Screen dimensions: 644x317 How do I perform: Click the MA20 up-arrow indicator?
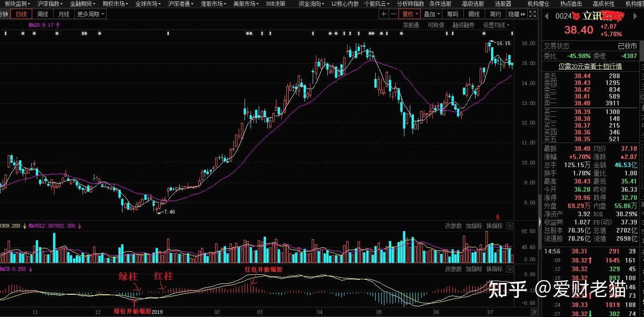(58, 25)
